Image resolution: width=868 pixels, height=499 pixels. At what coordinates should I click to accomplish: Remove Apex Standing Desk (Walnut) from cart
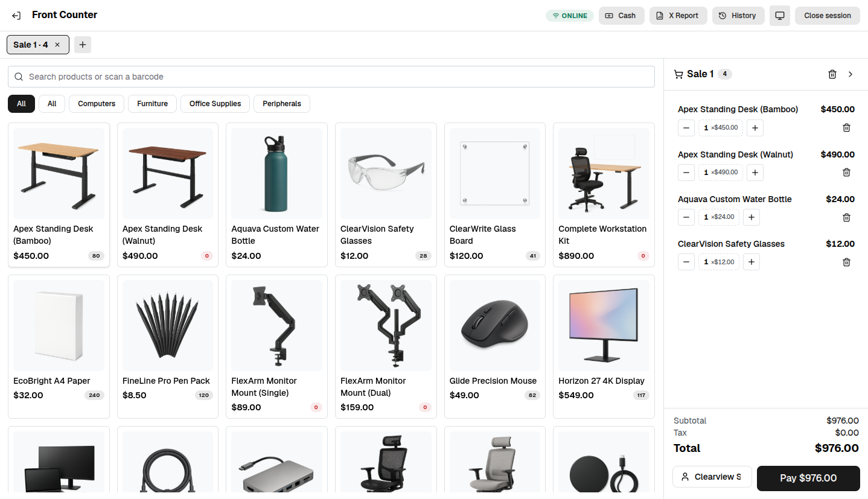[x=846, y=173]
